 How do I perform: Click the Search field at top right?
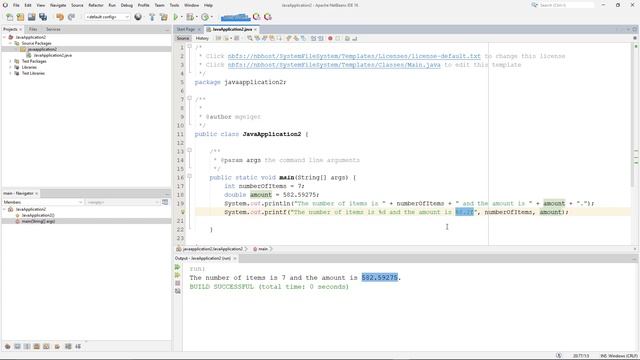(x=566, y=5)
